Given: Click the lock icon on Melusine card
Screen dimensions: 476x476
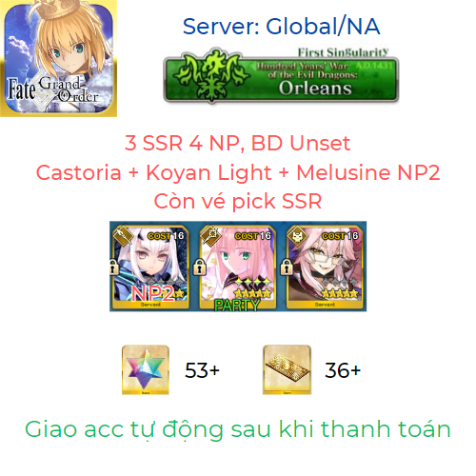Looking at the screenshot, I should click(113, 268).
